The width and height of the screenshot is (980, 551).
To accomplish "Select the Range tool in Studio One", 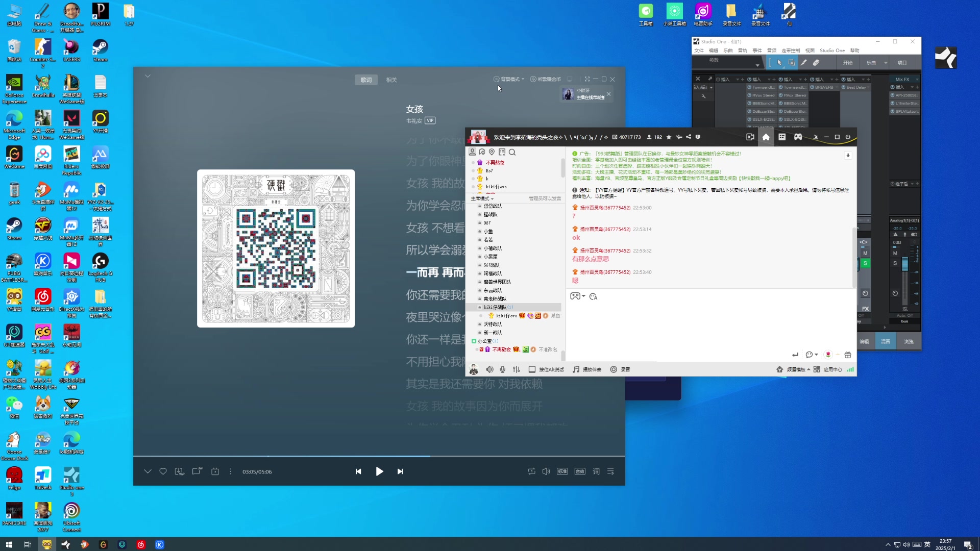I will [x=791, y=63].
